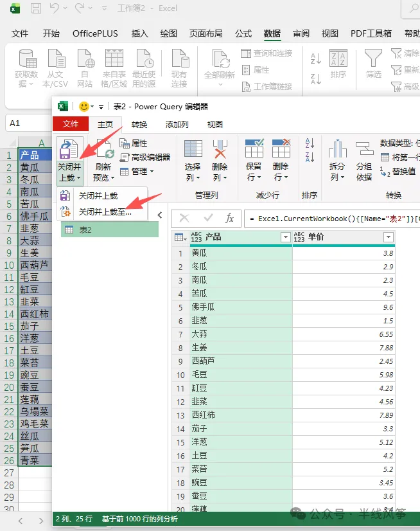Image resolution: width=420 pixels, height=531 pixels.
Task: Click the 拆分列 split column icon
Action: (x=337, y=148)
